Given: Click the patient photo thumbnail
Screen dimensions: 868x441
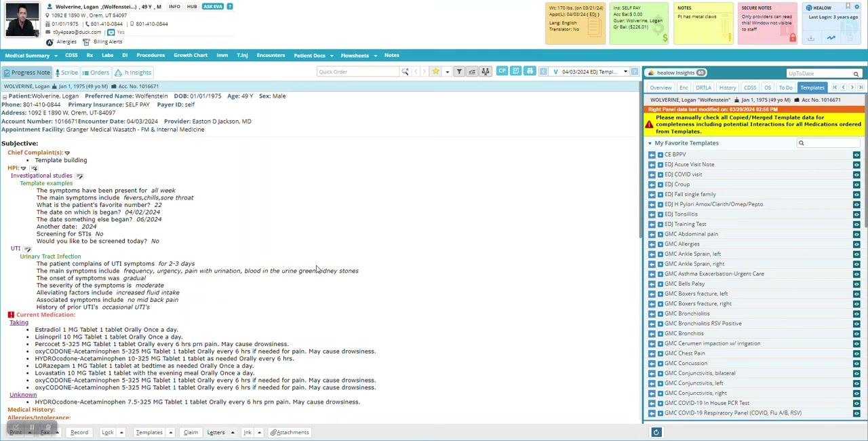Looking at the screenshot, I should 22,20.
